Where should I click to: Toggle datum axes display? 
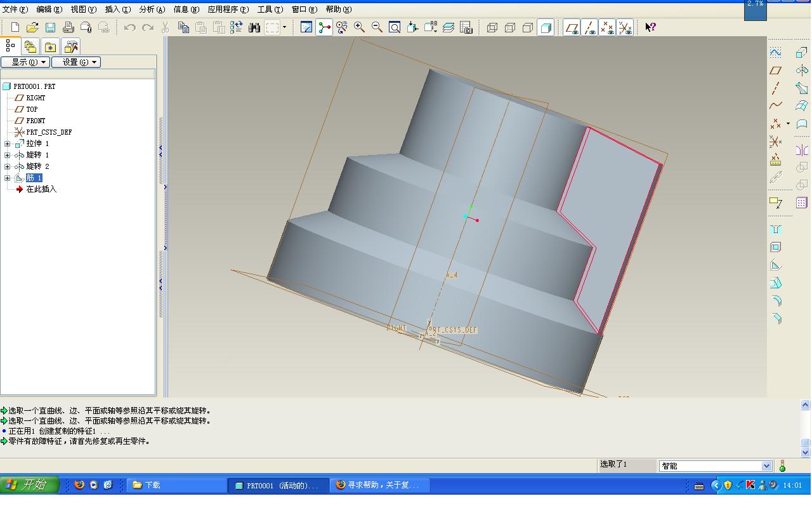coord(589,27)
